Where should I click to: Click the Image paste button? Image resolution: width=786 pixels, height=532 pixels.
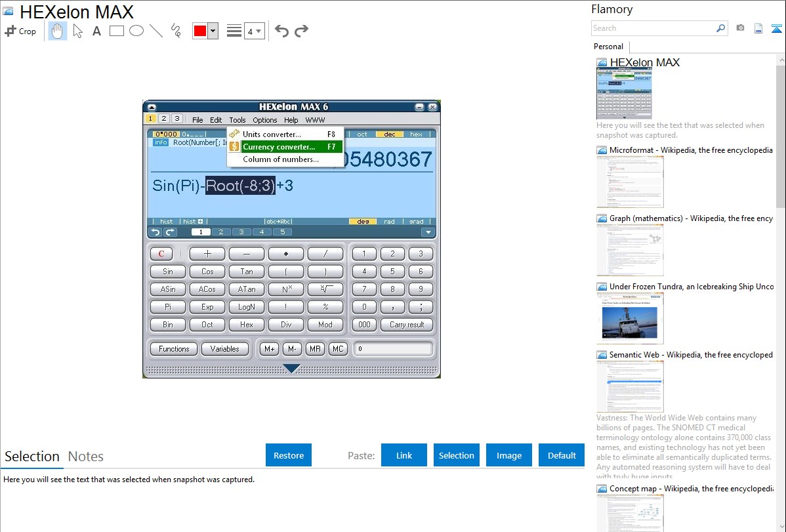(509, 455)
